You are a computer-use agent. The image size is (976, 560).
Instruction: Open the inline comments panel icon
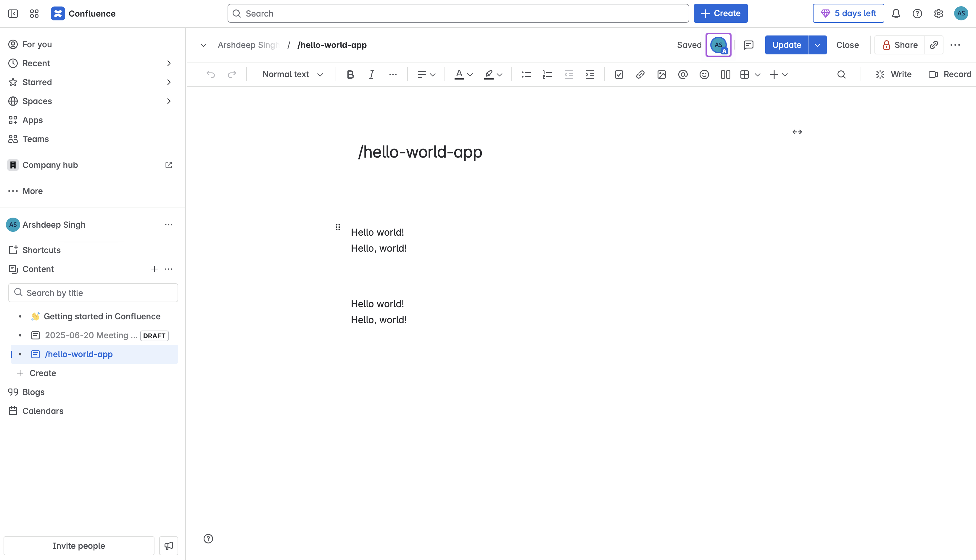pyautogui.click(x=748, y=45)
